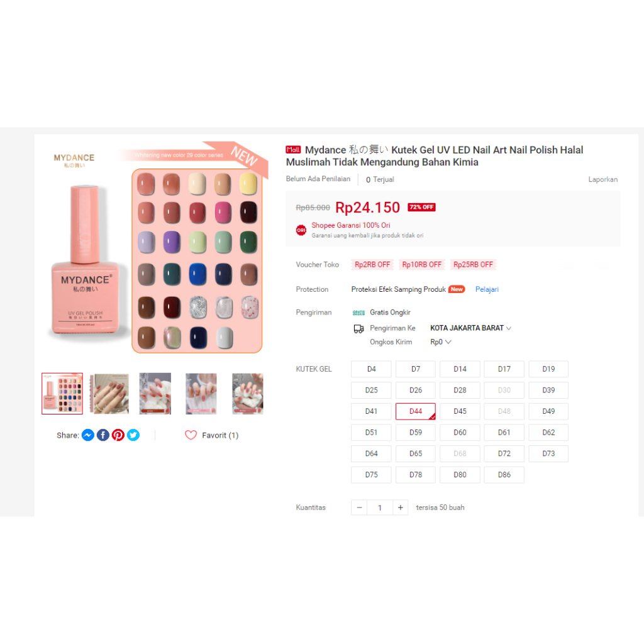Click the ORI guarantee badge icon
Screen dimensions: 644x644
(301, 230)
